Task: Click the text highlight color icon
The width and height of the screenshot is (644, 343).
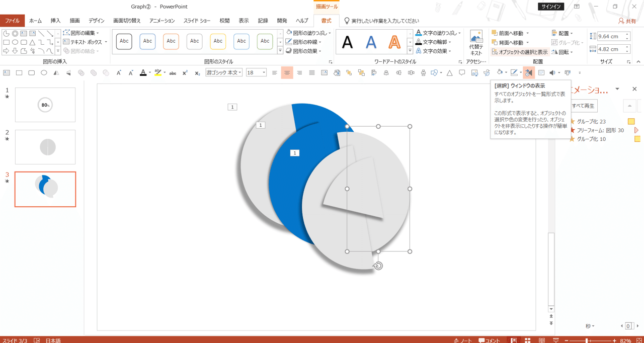Action: click(x=158, y=73)
